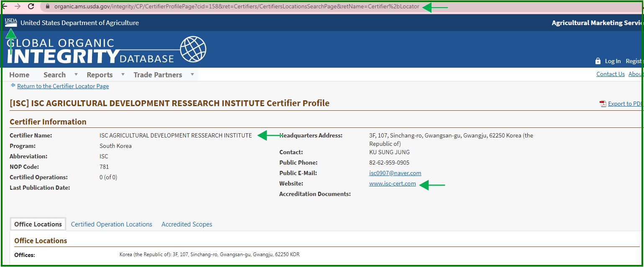Click the PDF icon next to Export
Screen dimensions: 644x267
pos(603,104)
